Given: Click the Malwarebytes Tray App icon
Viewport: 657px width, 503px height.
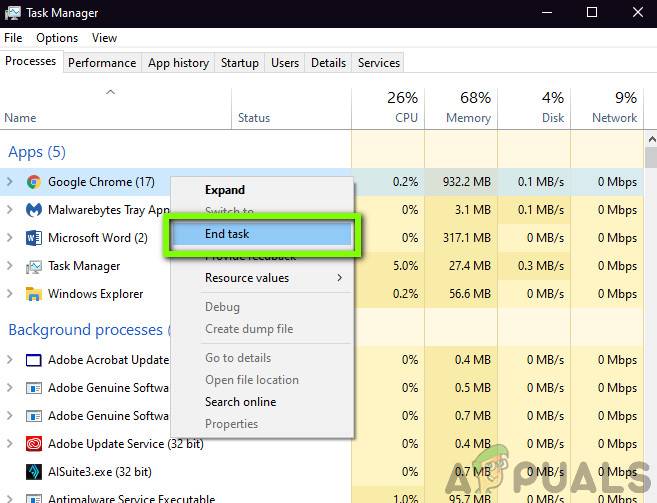Looking at the screenshot, I should coord(34,210).
